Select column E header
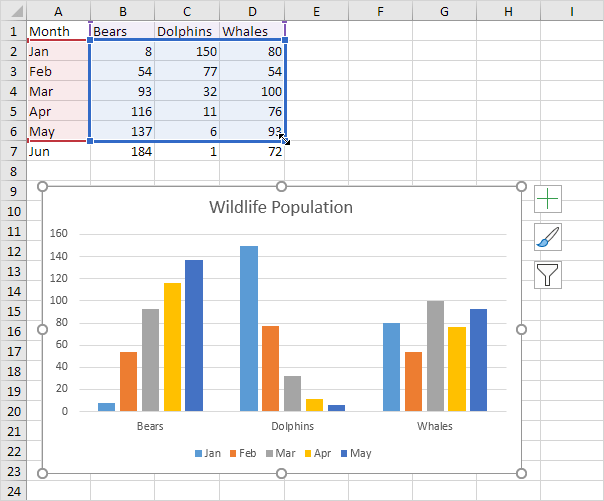The width and height of the screenshot is (604, 501). coord(316,10)
